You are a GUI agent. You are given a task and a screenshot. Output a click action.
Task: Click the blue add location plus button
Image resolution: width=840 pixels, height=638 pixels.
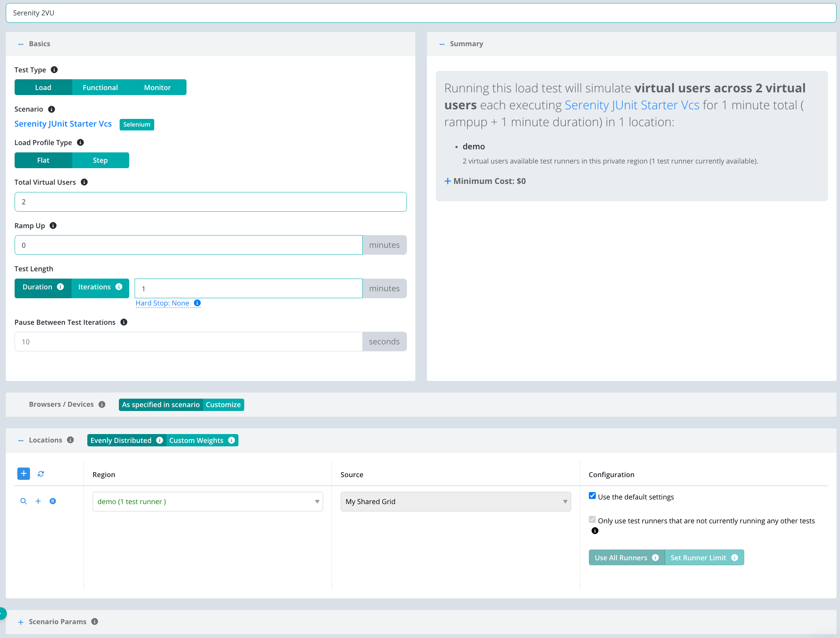click(x=23, y=474)
